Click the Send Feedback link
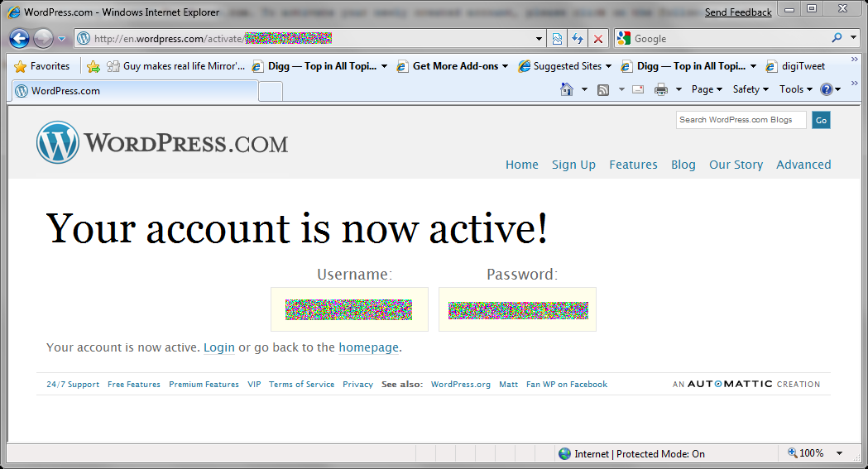This screenshot has height=469, width=868. coord(738,12)
